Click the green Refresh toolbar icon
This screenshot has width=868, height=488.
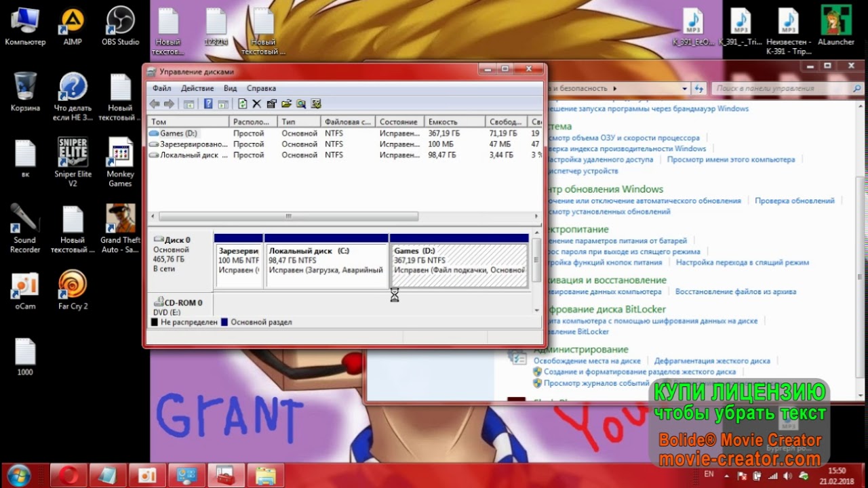coord(243,104)
